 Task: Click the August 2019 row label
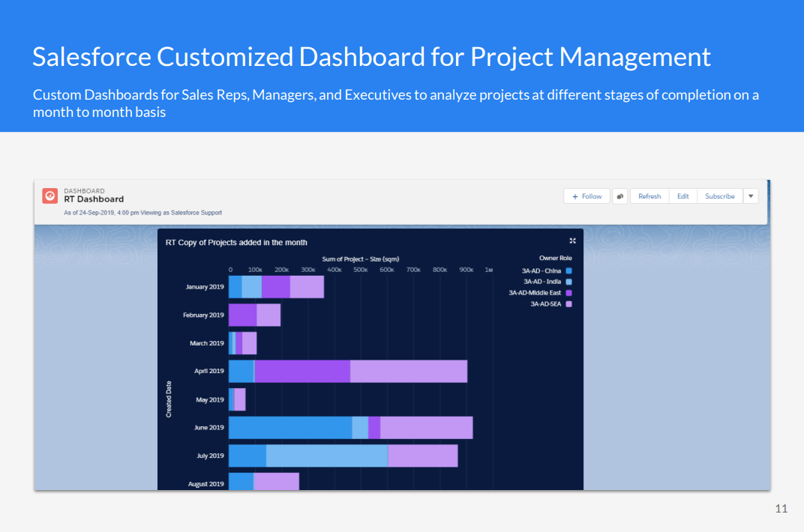pyautogui.click(x=205, y=483)
